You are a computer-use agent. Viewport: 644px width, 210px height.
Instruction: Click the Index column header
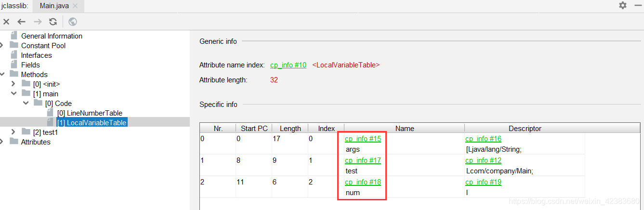pyautogui.click(x=326, y=128)
